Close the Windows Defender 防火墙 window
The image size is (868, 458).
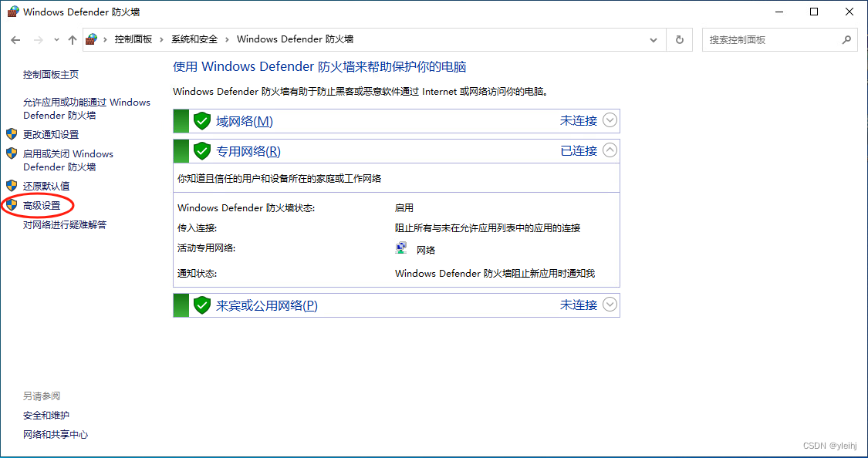[x=849, y=12]
